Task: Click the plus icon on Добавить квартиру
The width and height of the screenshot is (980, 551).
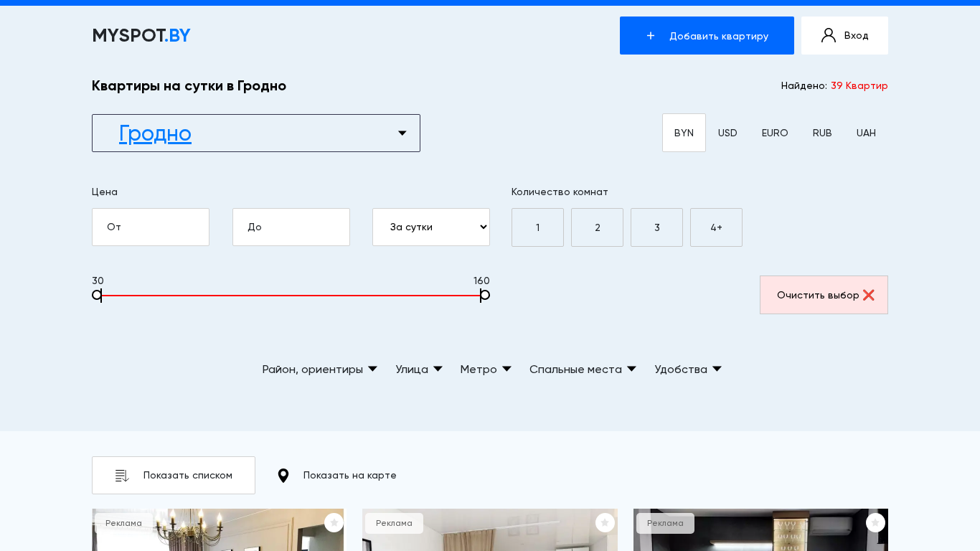Action: point(651,36)
